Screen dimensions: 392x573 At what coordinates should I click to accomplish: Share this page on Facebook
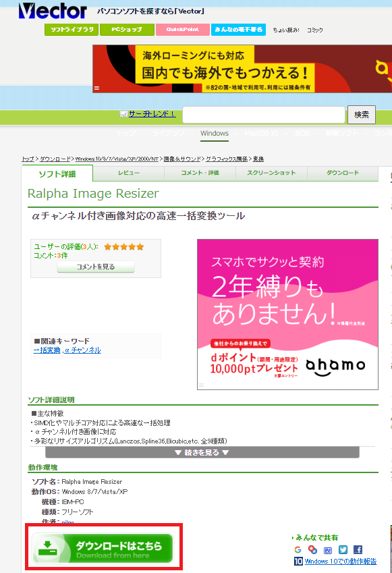358,549
